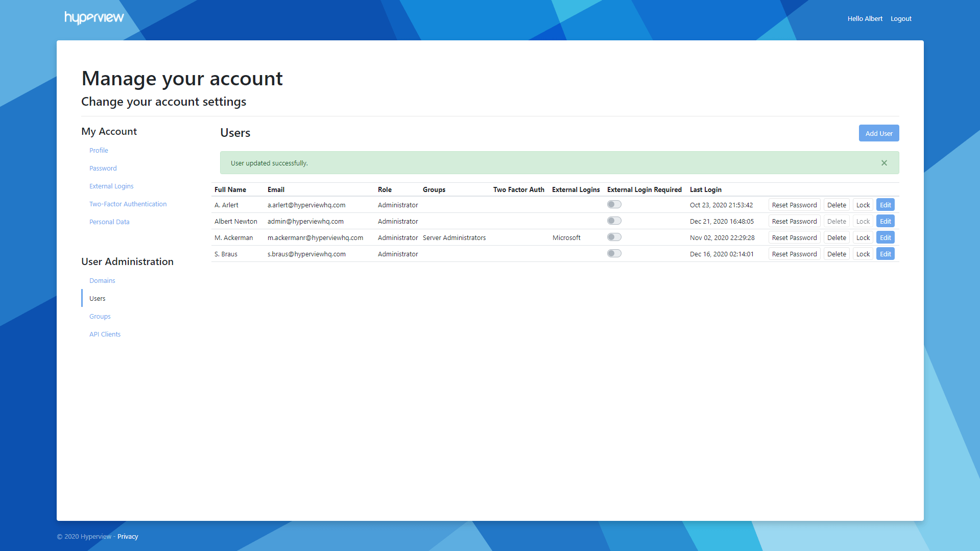This screenshot has width=980, height=551.
Task: Go to External Logins in My Account
Action: pos(111,186)
